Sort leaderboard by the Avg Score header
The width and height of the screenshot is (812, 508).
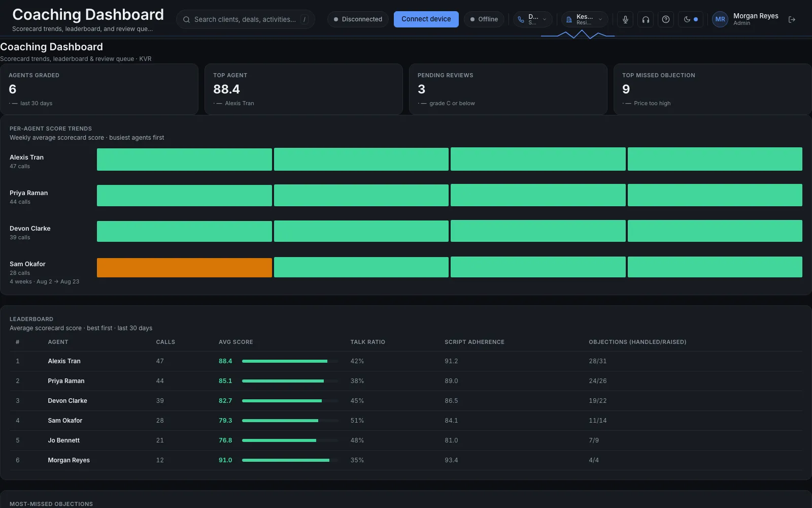(235, 342)
